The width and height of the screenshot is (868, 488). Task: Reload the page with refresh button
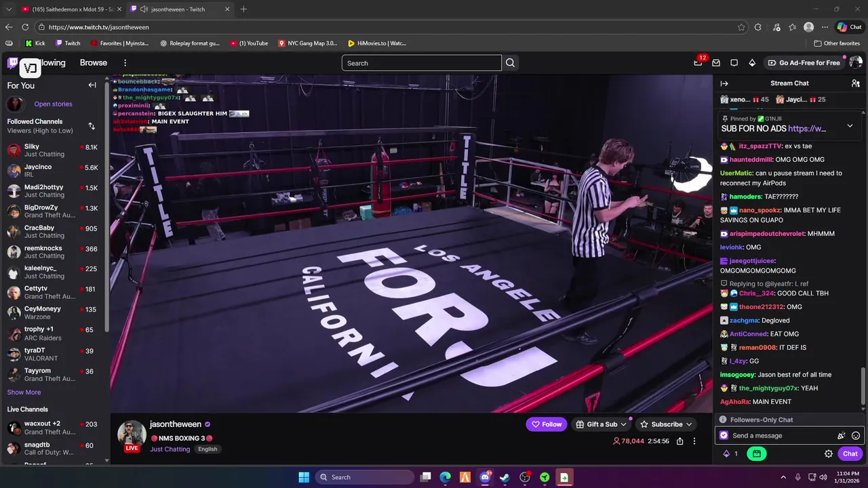[25, 27]
